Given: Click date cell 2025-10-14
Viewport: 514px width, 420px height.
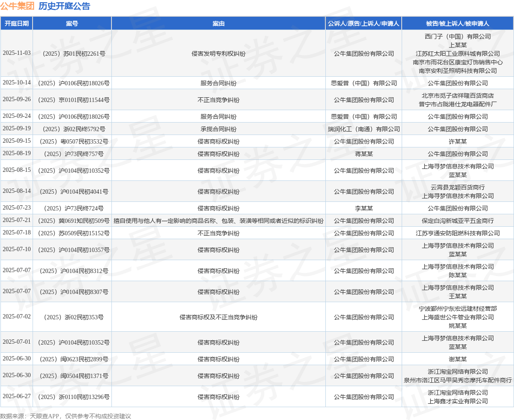Looking at the screenshot, I should [x=17, y=83].
